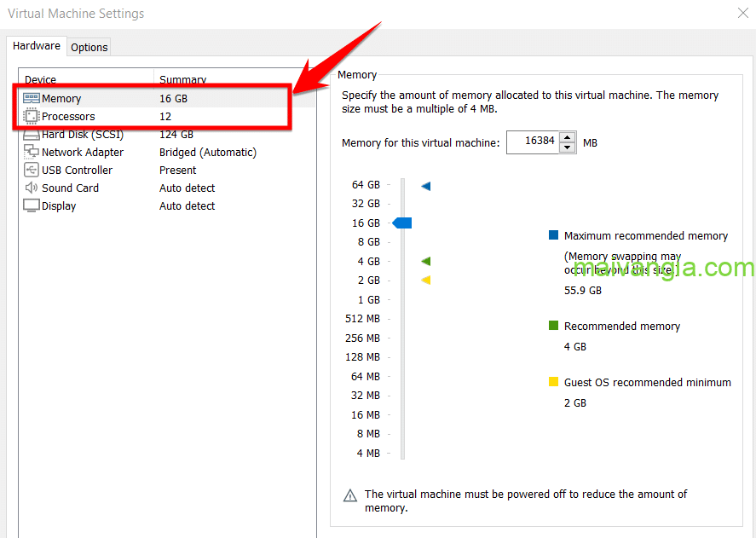The height and width of the screenshot is (538, 756).
Task: Decrease memory using the down stepper arrow
Action: click(x=568, y=147)
